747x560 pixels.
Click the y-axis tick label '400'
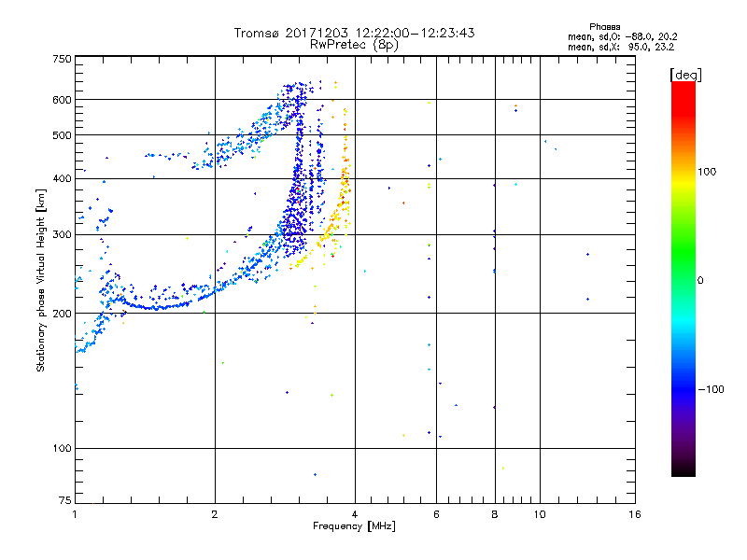pos(62,178)
